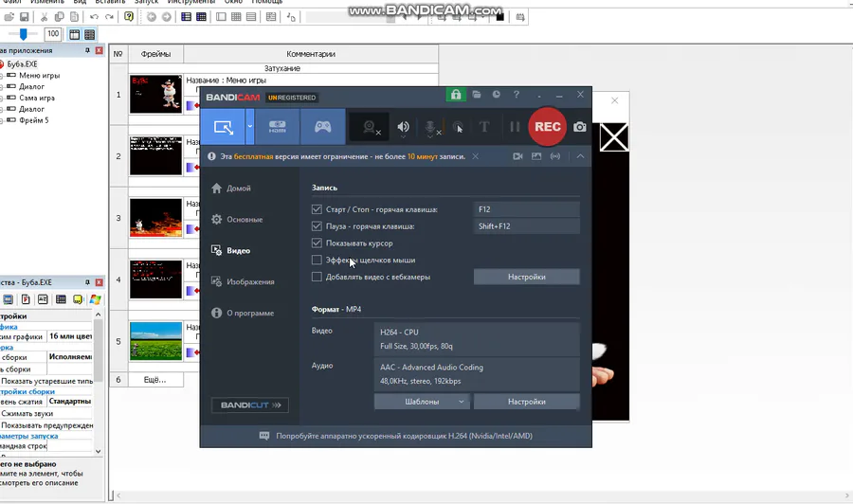Click the green lock registration icon
This screenshot has height=504, width=853.
point(455,95)
